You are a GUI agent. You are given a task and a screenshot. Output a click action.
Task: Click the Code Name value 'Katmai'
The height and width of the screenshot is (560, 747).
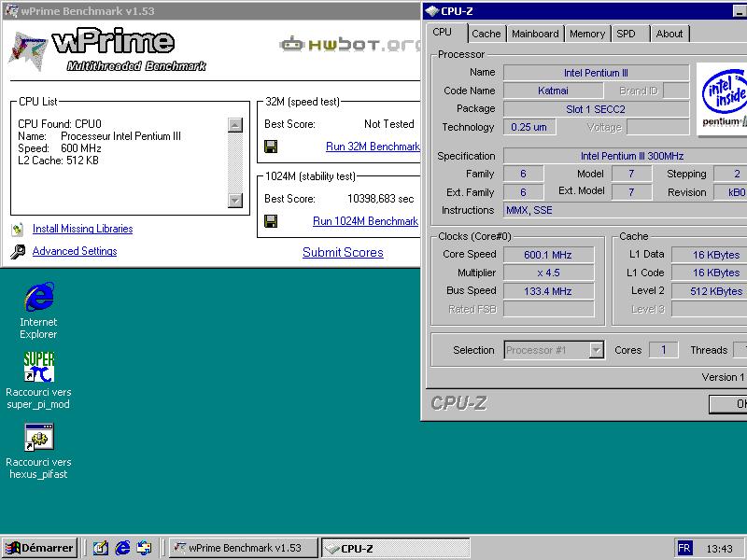pos(553,91)
